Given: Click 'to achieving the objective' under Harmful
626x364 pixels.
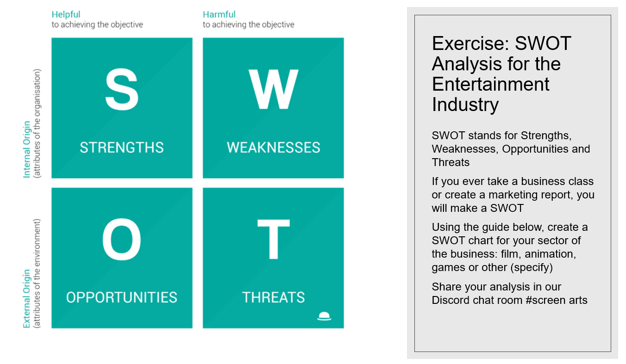Looking at the screenshot, I should [x=249, y=25].
